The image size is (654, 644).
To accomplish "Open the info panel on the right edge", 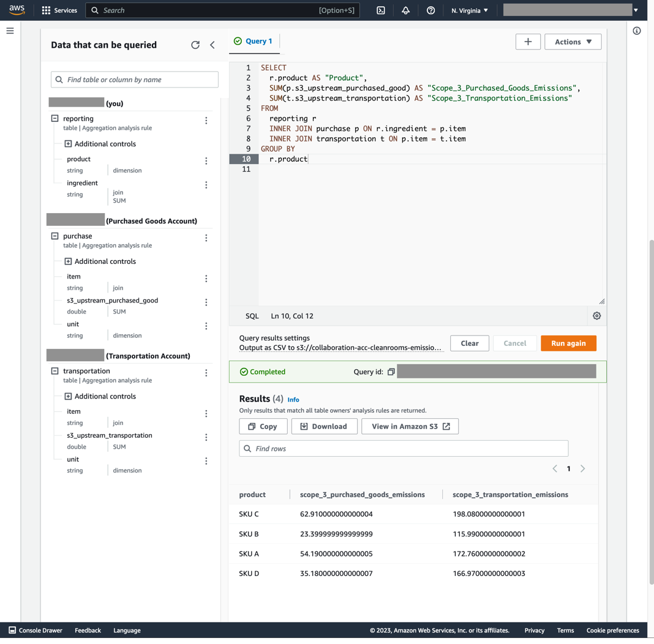I will pos(636,30).
